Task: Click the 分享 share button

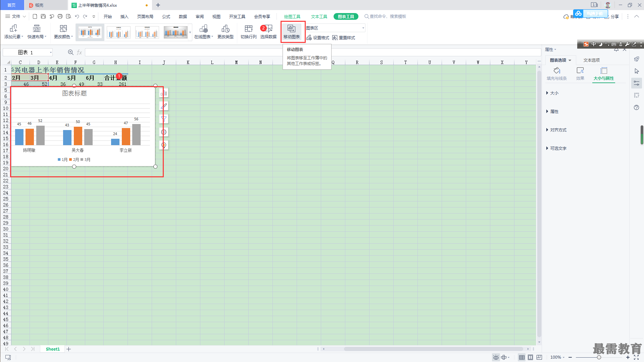Action: coord(612,16)
